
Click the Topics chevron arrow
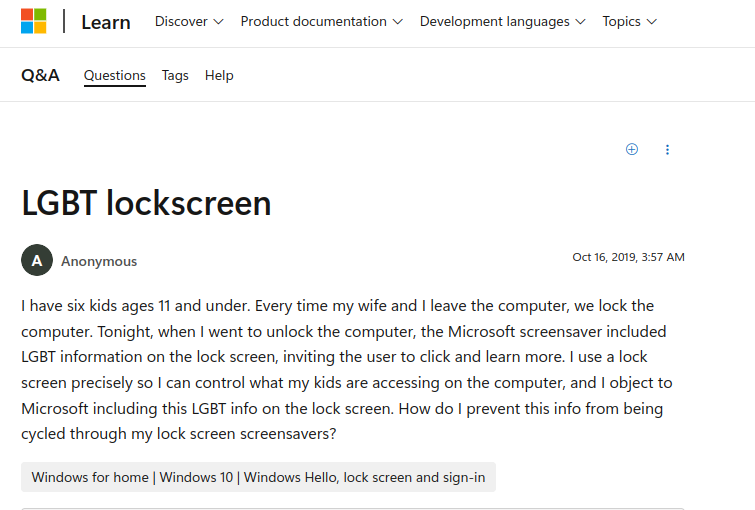[x=652, y=22]
